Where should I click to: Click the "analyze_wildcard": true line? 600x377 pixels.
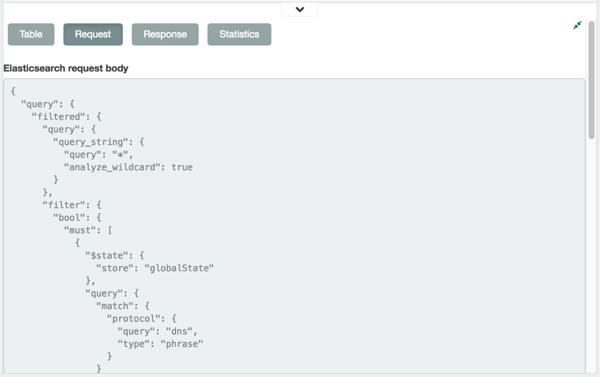(x=128, y=167)
